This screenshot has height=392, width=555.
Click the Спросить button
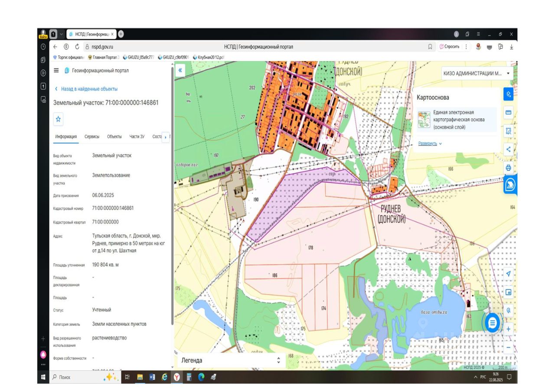click(x=450, y=47)
